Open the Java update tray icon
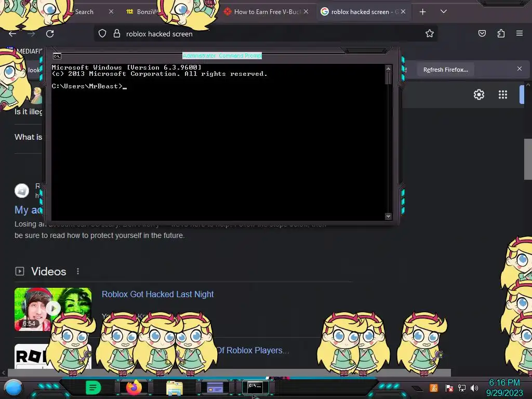The image size is (532, 399). [434, 388]
